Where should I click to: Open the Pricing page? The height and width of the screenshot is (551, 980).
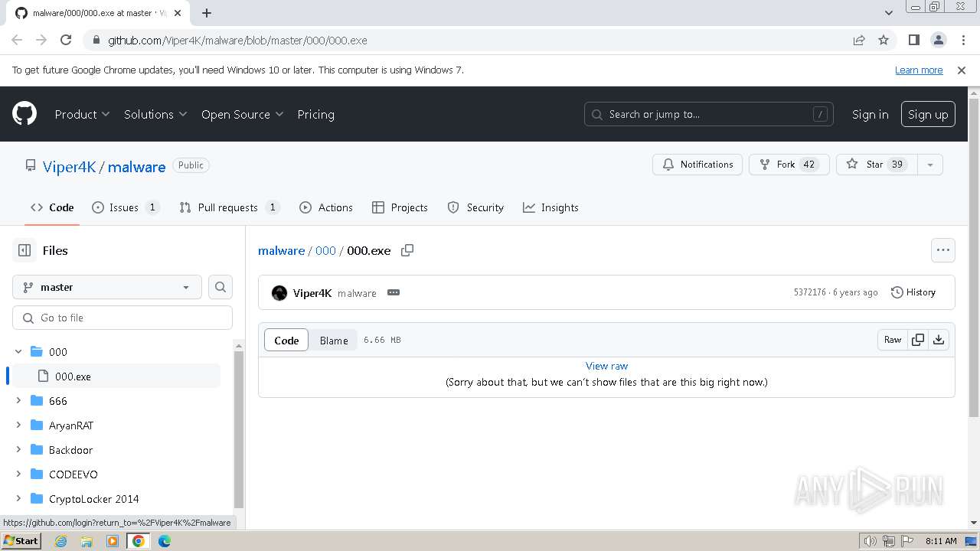coord(315,114)
